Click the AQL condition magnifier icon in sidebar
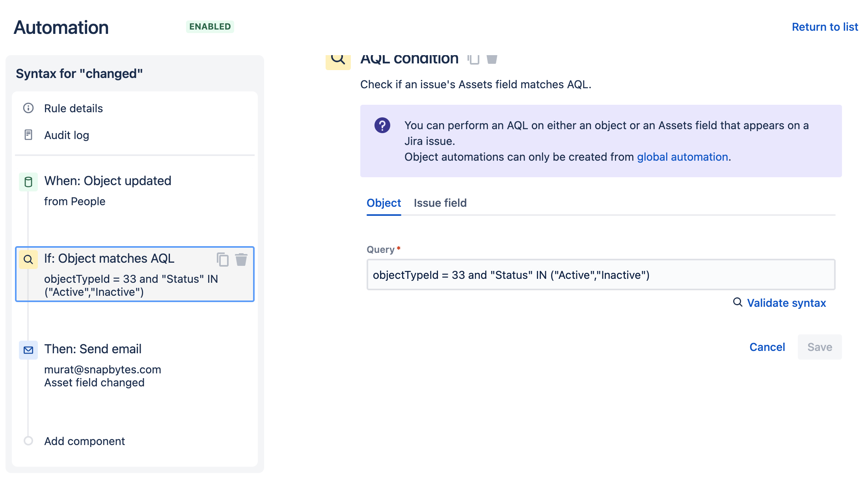This screenshot has width=868, height=486. coord(28,260)
